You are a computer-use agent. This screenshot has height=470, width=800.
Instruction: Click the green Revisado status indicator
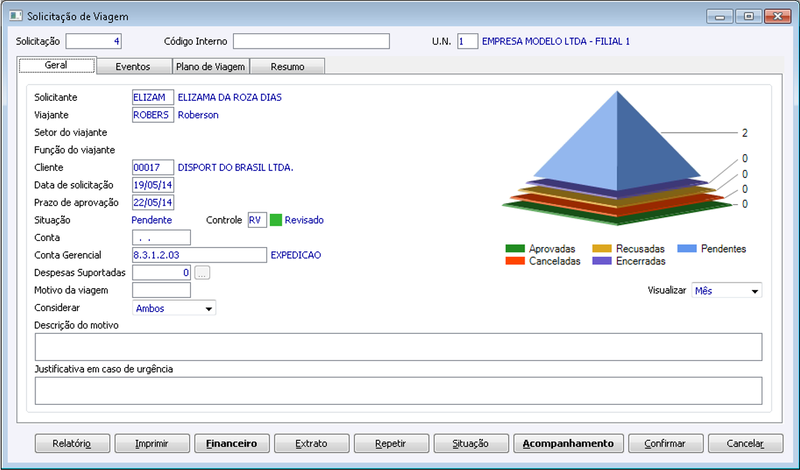pyautogui.click(x=276, y=220)
